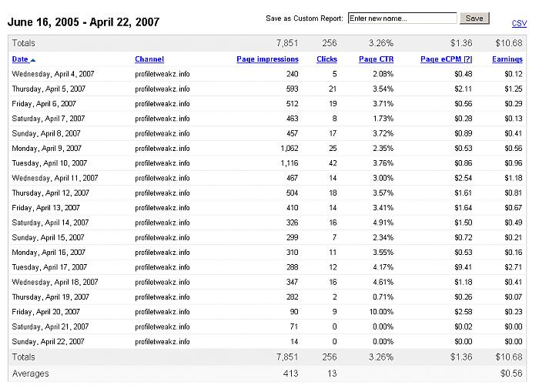The height and width of the screenshot is (392, 539).
Task: Click the 10.00% CTR on April 20
Action: pyautogui.click(x=382, y=312)
